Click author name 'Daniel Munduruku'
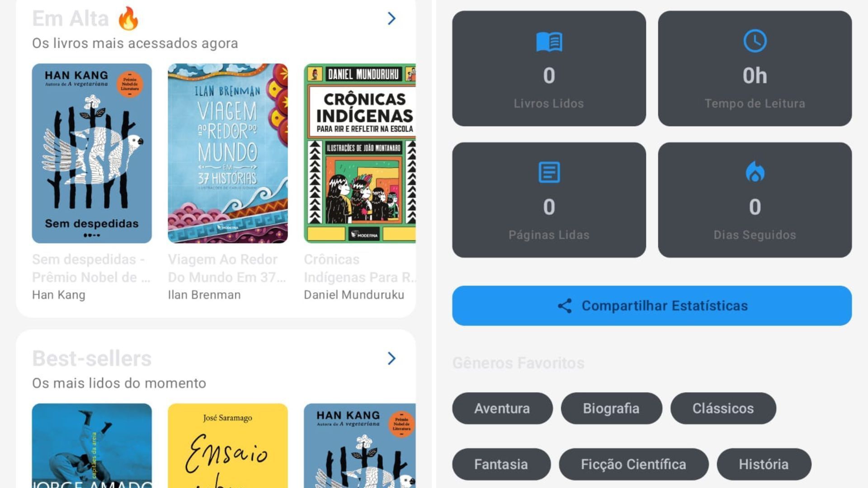This screenshot has width=868, height=488. 354,295
